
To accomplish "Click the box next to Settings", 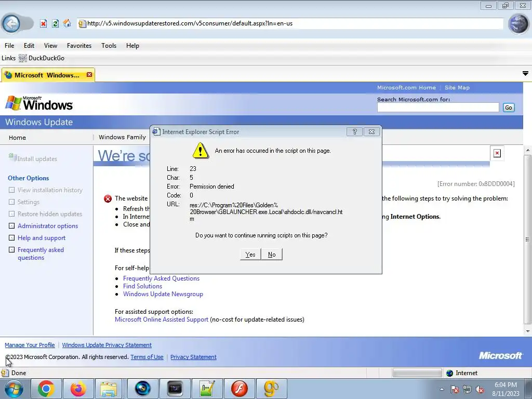I will [11, 202].
